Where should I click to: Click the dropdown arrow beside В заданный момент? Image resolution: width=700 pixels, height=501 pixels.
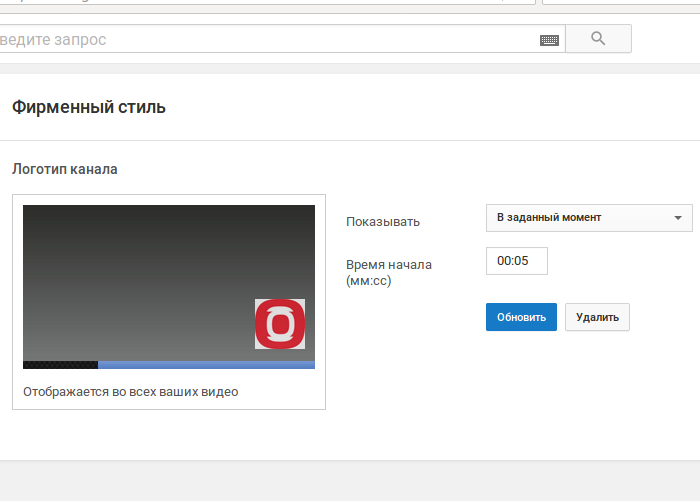click(x=678, y=217)
